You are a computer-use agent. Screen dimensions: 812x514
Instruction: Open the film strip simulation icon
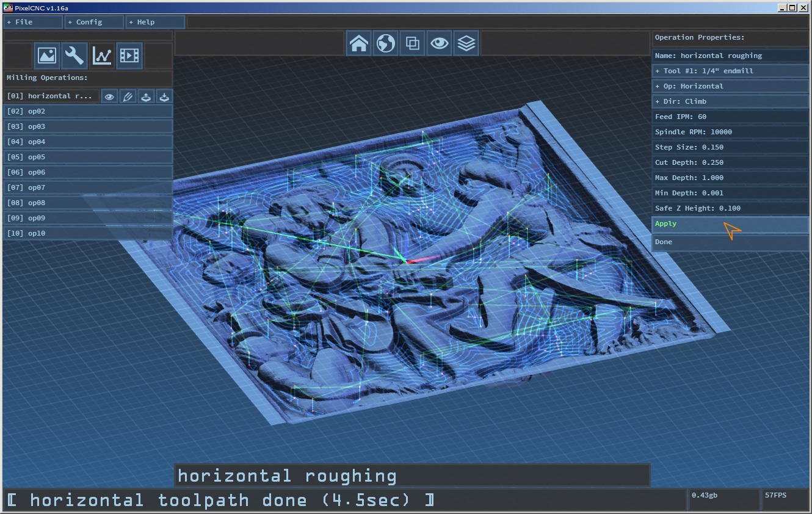coord(129,56)
